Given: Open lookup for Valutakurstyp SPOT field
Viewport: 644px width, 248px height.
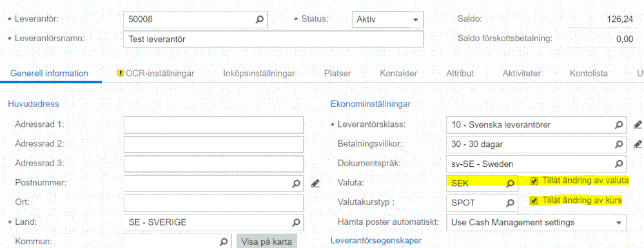Looking at the screenshot, I should (510, 202).
